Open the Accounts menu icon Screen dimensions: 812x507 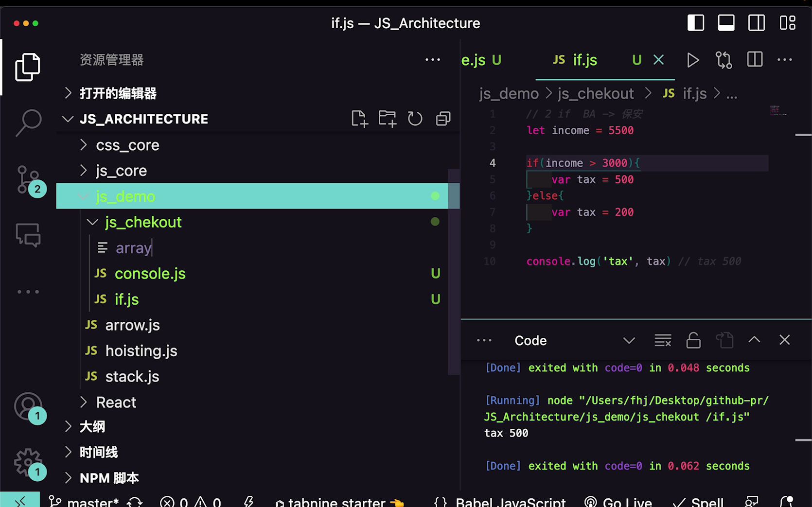(x=29, y=407)
